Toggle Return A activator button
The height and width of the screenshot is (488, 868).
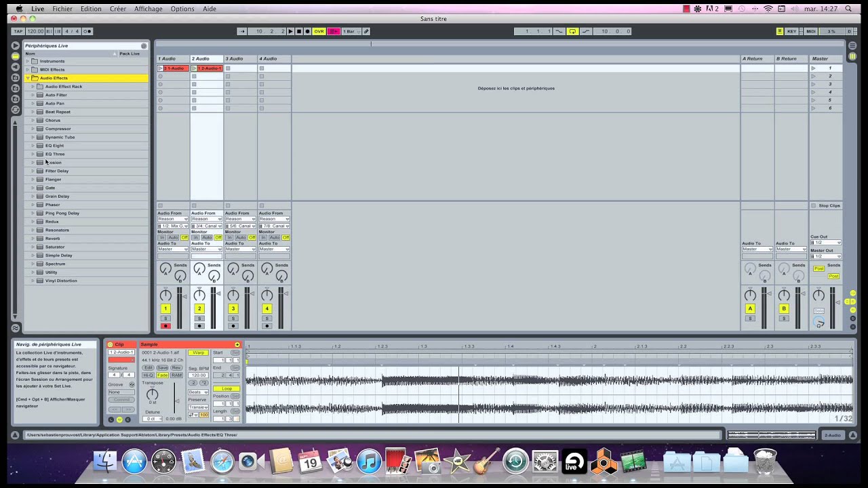tap(750, 308)
